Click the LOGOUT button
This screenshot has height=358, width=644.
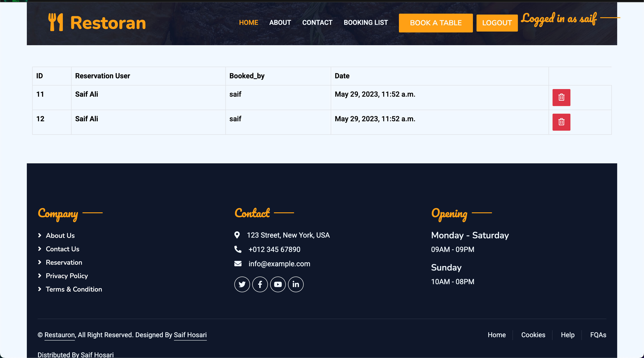click(497, 23)
